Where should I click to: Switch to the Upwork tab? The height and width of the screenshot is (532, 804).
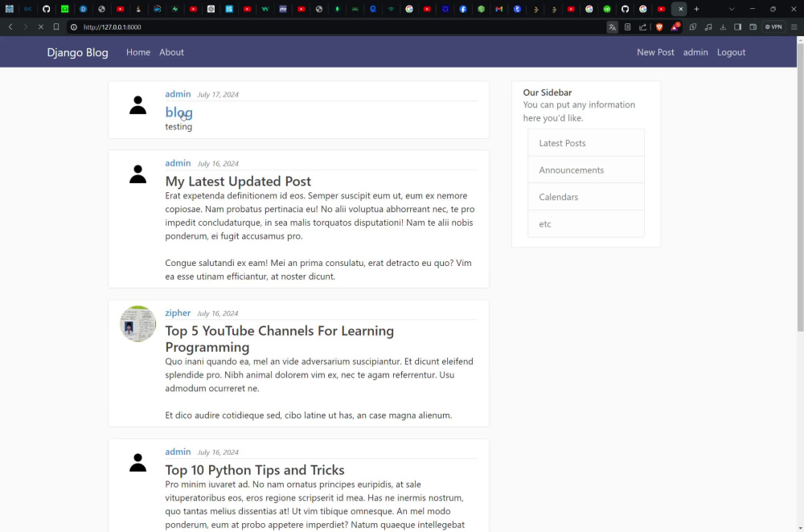coord(607,9)
